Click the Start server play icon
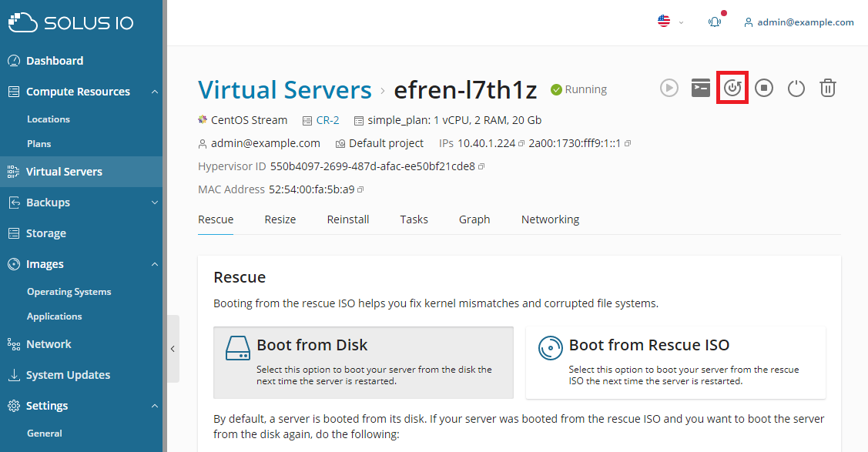The height and width of the screenshot is (452, 868). click(x=669, y=88)
